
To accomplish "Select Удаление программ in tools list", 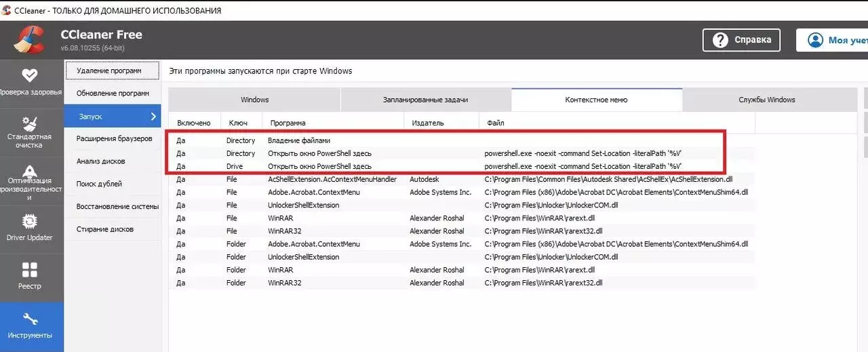I will click(x=113, y=71).
